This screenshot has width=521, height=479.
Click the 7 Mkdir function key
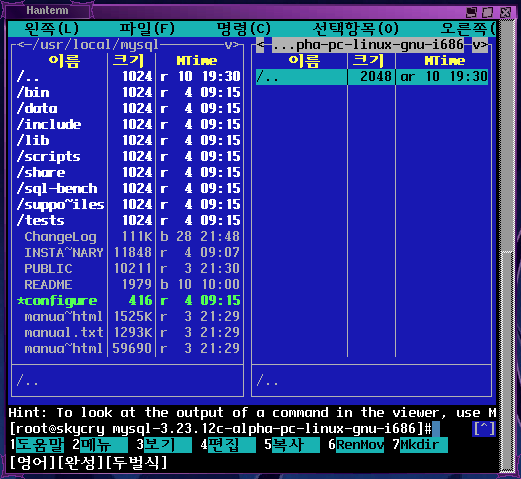420,445
